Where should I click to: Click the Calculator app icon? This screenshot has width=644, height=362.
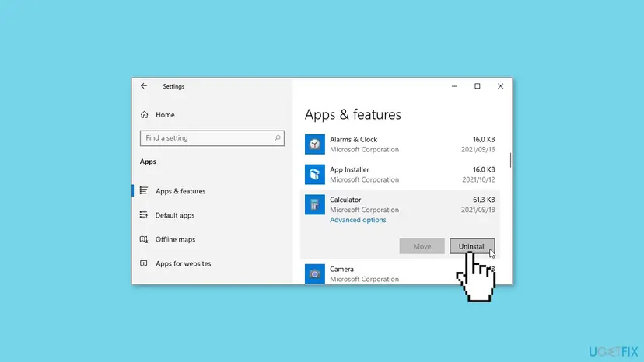[x=314, y=204]
